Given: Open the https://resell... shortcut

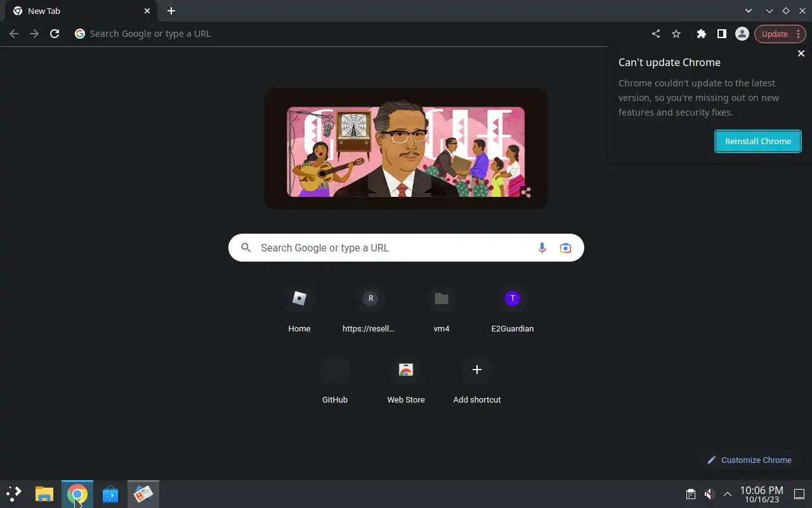Looking at the screenshot, I should click(370, 310).
